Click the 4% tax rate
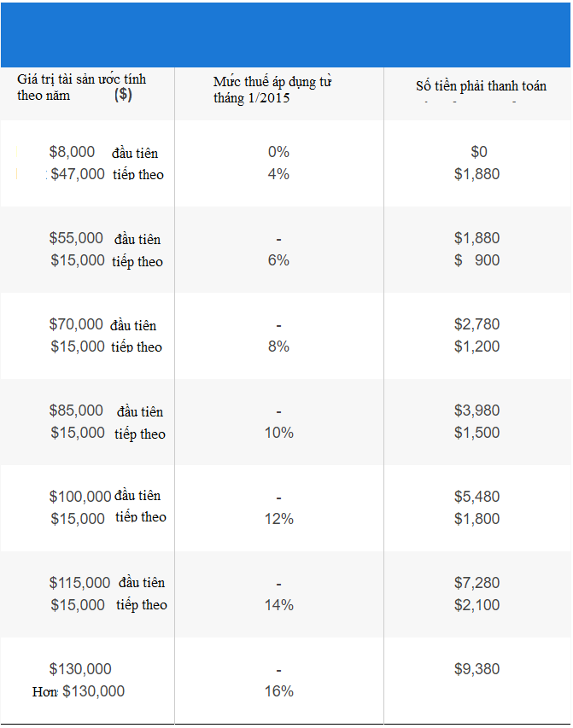Image resolution: width=573 pixels, height=728 pixels. (x=278, y=174)
